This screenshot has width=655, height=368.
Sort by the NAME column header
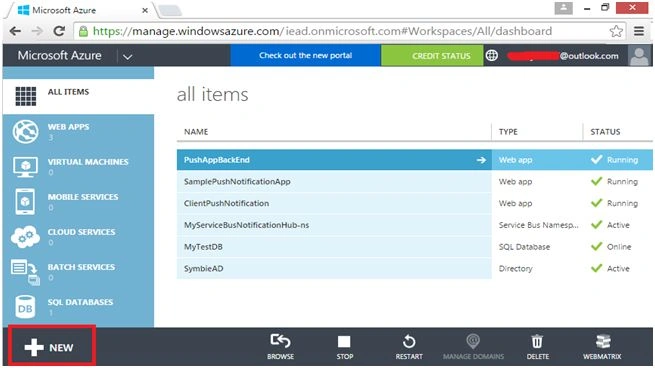[x=196, y=132]
